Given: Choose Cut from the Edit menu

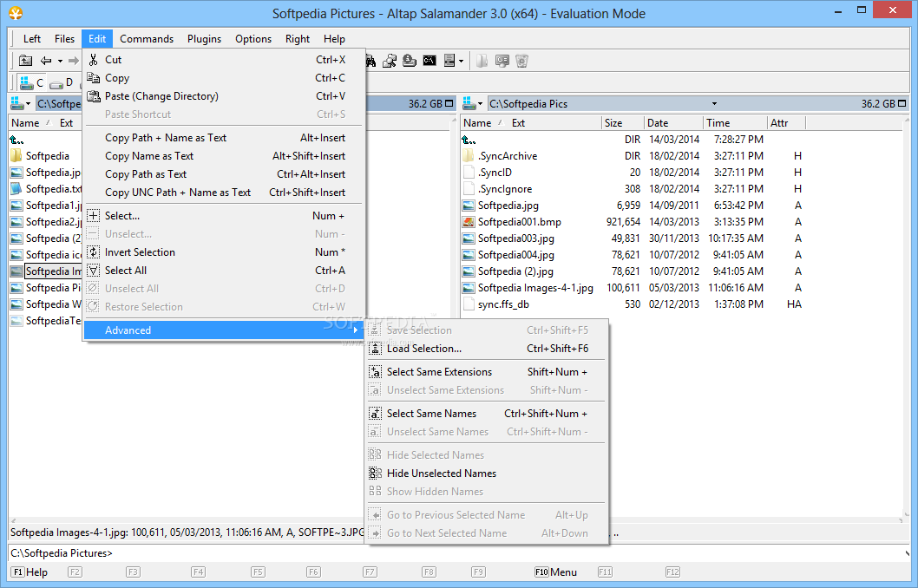Looking at the screenshot, I should pyautogui.click(x=225, y=60).
